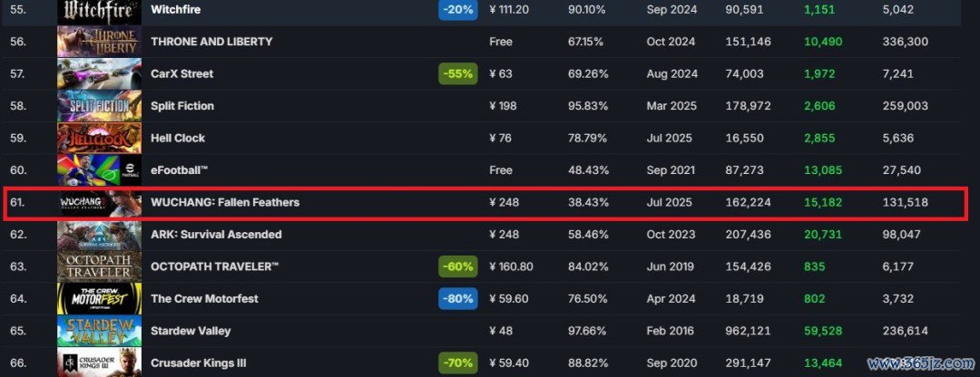The height and width of the screenshot is (377, 980).
Task: Open the OCTOPATH TRAVELER™ title link
Action: click(215, 266)
